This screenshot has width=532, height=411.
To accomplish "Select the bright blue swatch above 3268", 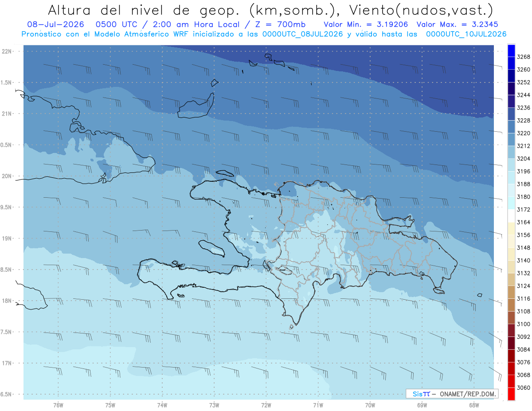I will pos(511,51).
